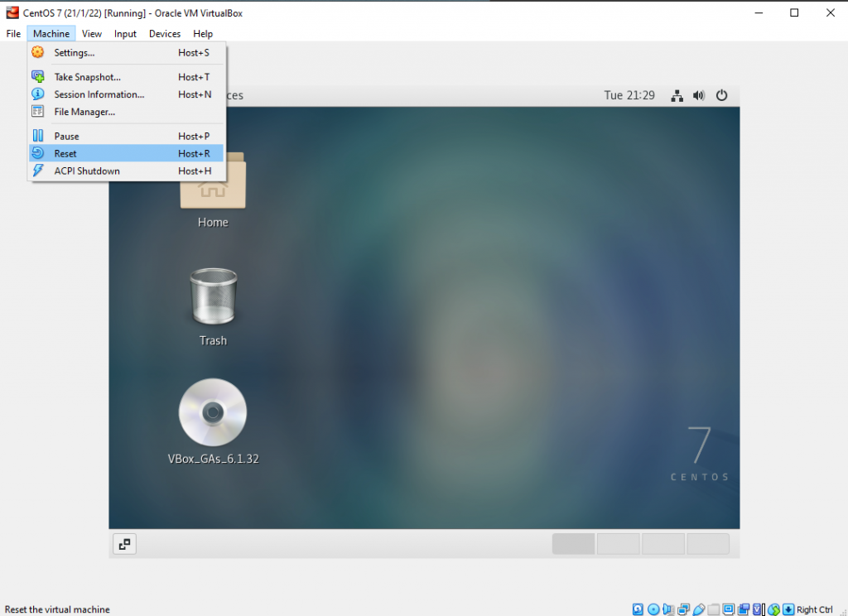The height and width of the screenshot is (616, 848).
Task: Click the recording status bar indicator
Action: point(744,609)
